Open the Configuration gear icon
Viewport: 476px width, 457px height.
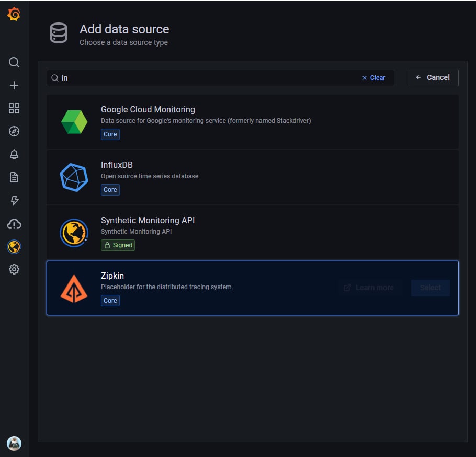[x=14, y=269]
